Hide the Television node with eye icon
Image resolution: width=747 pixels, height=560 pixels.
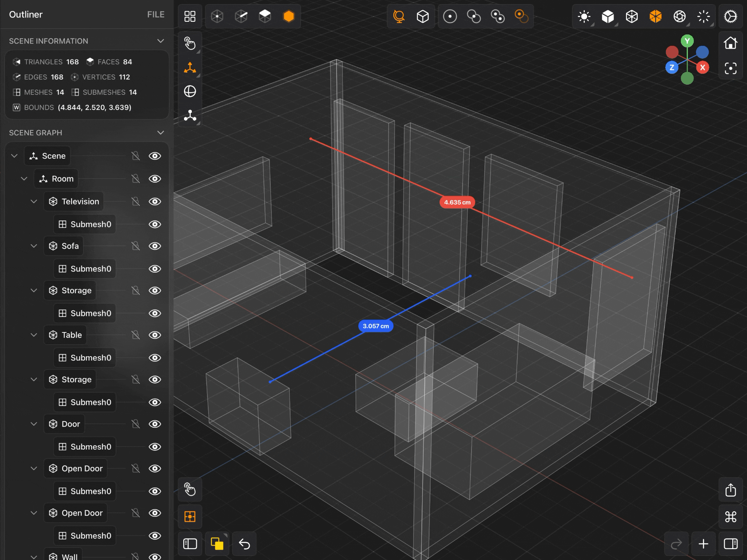(x=155, y=201)
